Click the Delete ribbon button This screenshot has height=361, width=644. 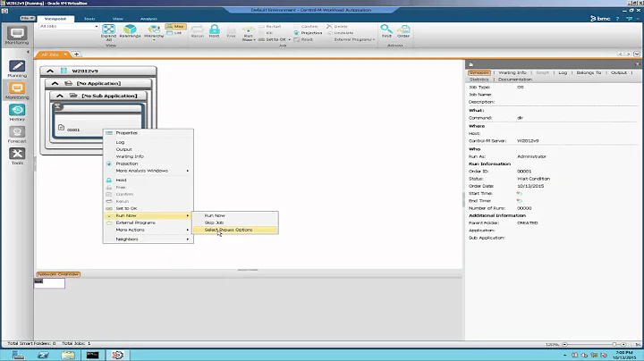337,26
